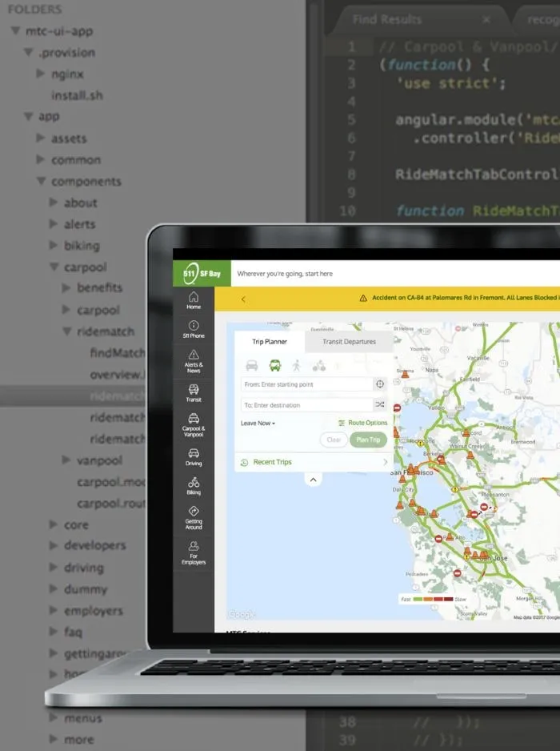This screenshot has width=560, height=751.
Task: Open Carpool & Vanpool in the sidebar
Action: click(194, 425)
